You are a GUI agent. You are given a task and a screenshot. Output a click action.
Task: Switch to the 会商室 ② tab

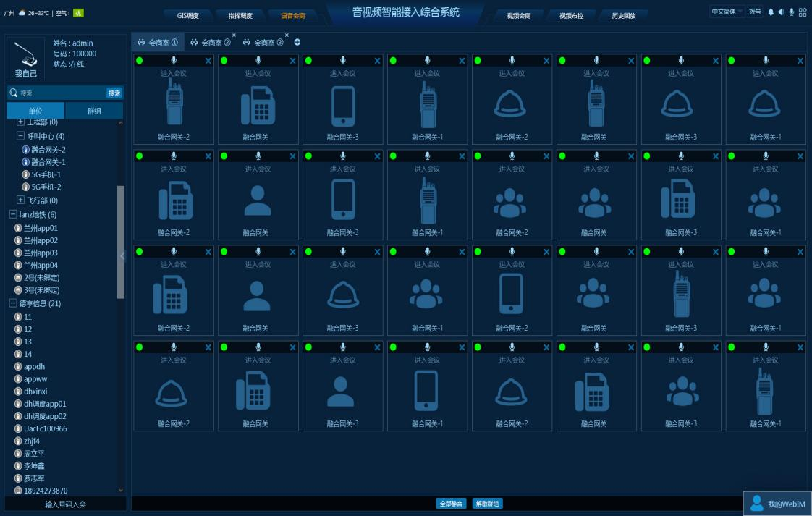210,43
